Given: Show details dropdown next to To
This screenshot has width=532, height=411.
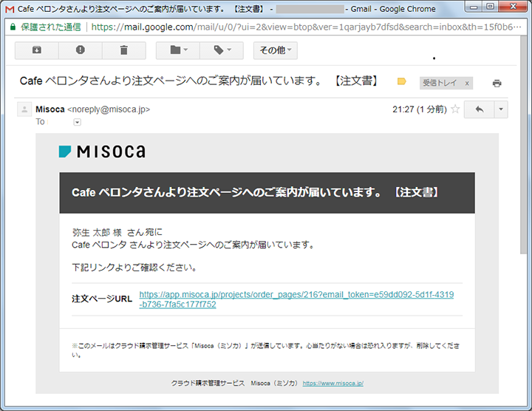Looking at the screenshot, I should click(x=78, y=122).
